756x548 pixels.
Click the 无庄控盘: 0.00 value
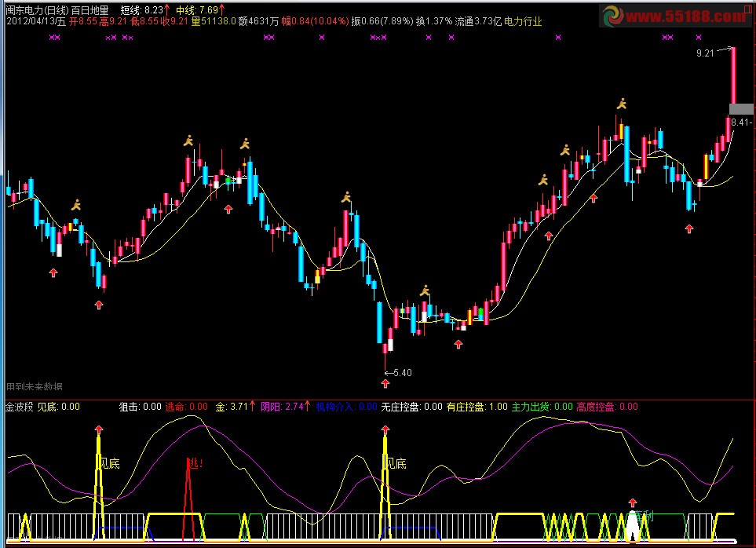click(x=411, y=407)
